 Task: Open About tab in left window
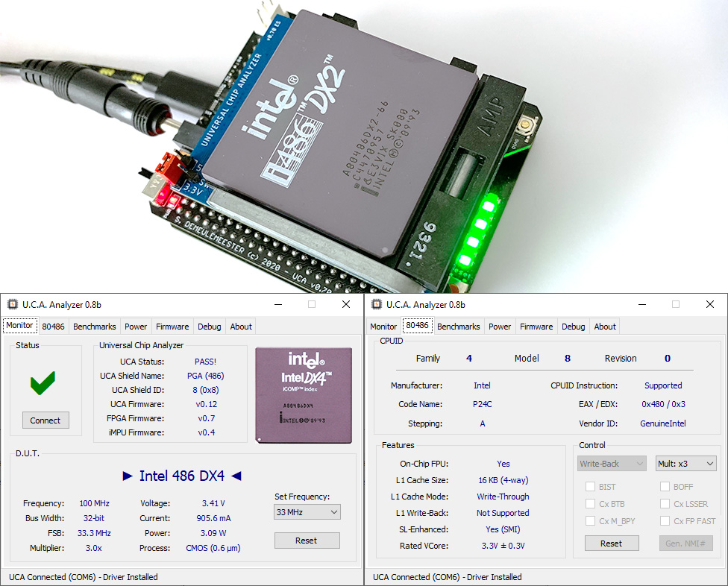point(241,326)
